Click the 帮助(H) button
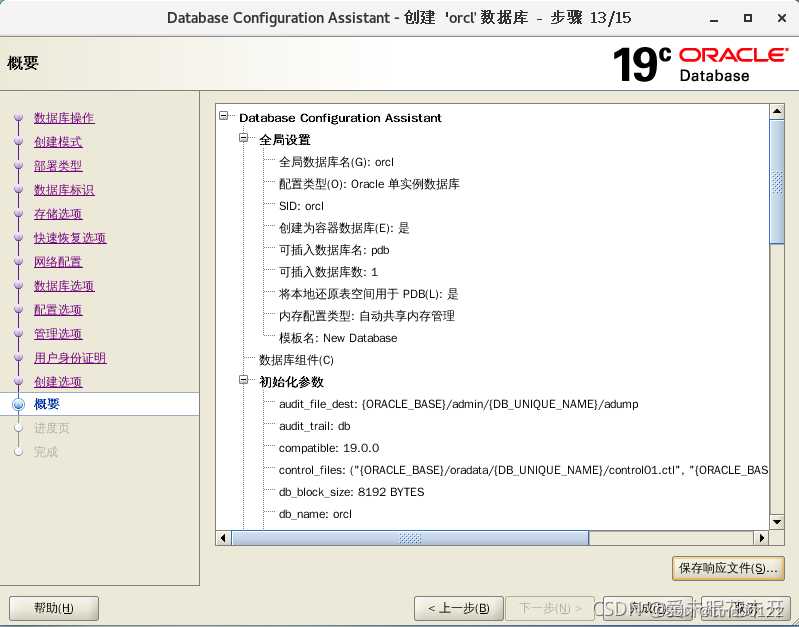 point(54,608)
